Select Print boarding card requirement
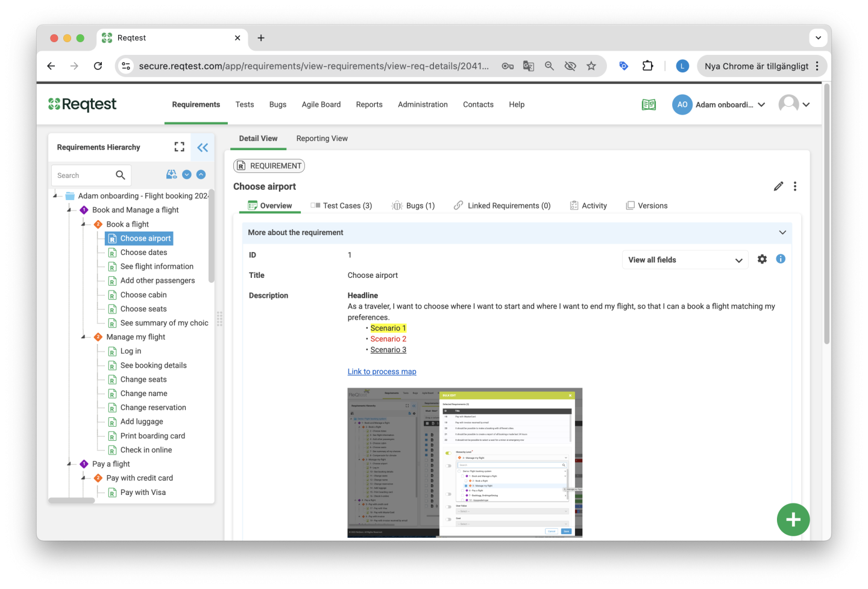The width and height of the screenshot is (868, 589). [153, 436]
